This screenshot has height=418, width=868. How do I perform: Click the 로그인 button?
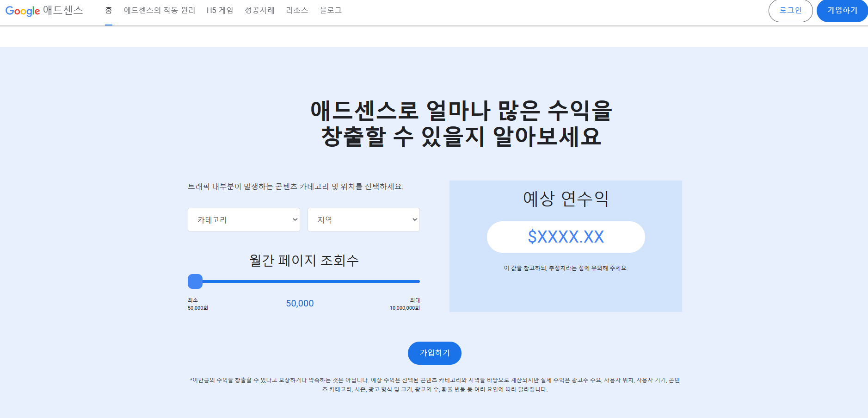[x=791, y=11]
